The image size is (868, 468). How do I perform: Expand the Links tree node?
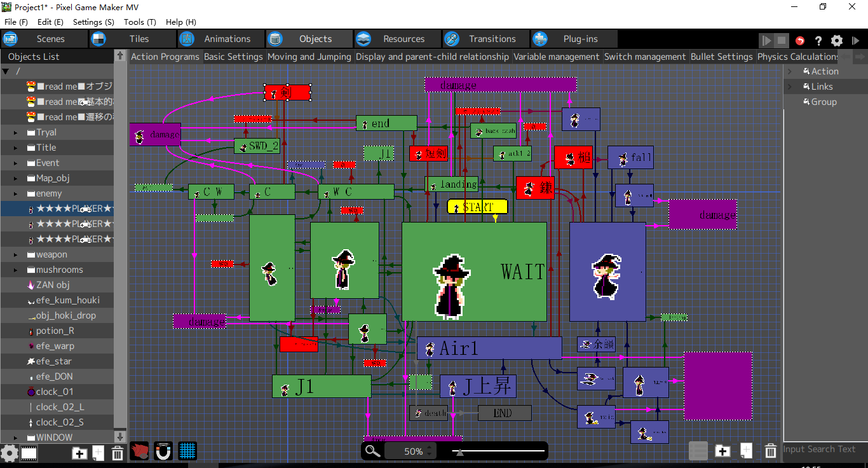click(790, 86)
